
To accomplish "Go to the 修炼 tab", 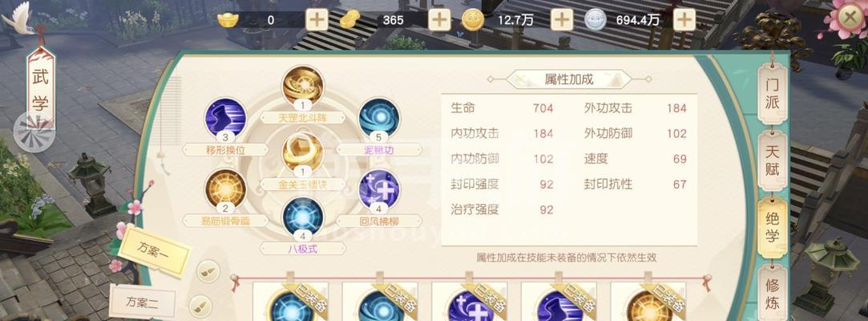I will pos(772,293).
